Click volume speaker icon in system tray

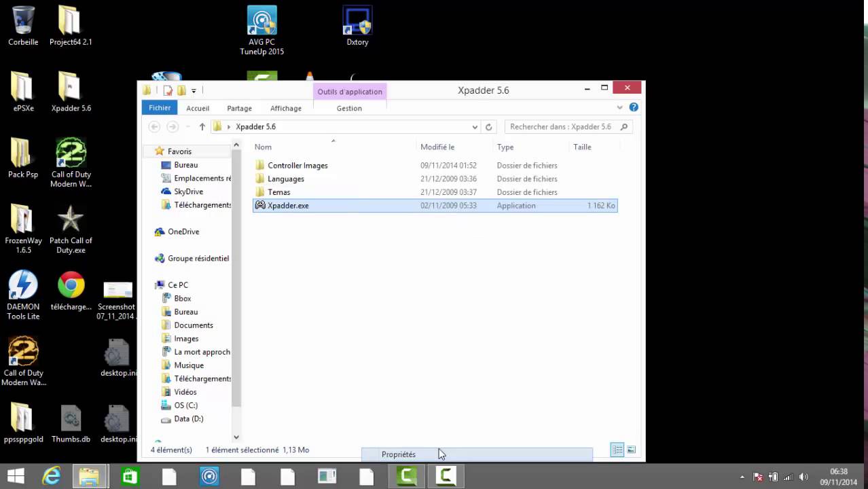coord(804,477)
